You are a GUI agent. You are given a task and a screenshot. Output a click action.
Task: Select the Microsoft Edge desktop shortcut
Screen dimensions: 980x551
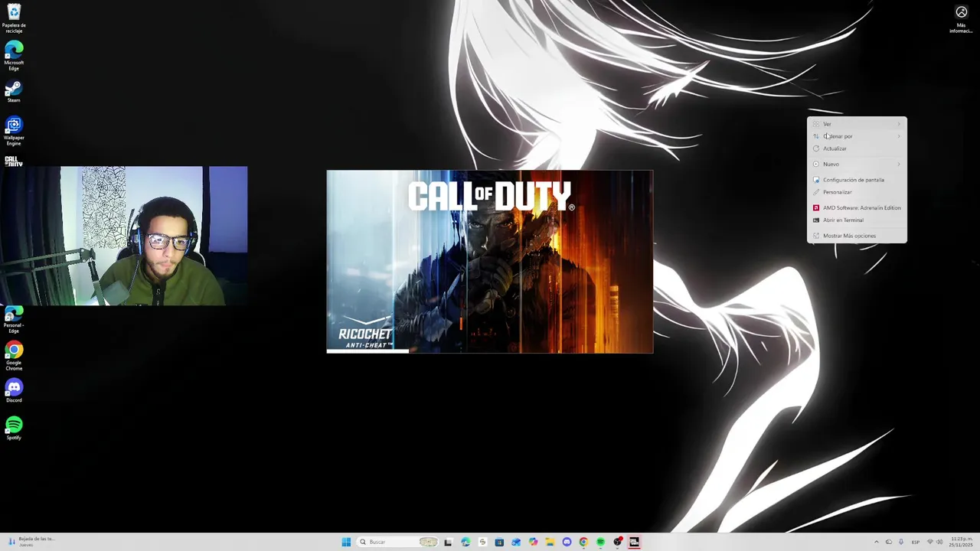(x=14, y=56)
